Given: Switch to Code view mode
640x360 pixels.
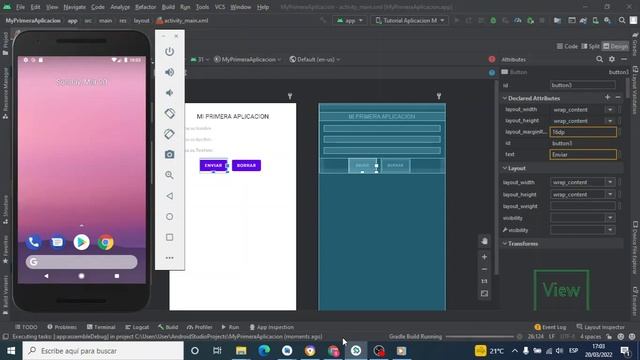Looking at the screenshot, I should click(x=567, y=46).
